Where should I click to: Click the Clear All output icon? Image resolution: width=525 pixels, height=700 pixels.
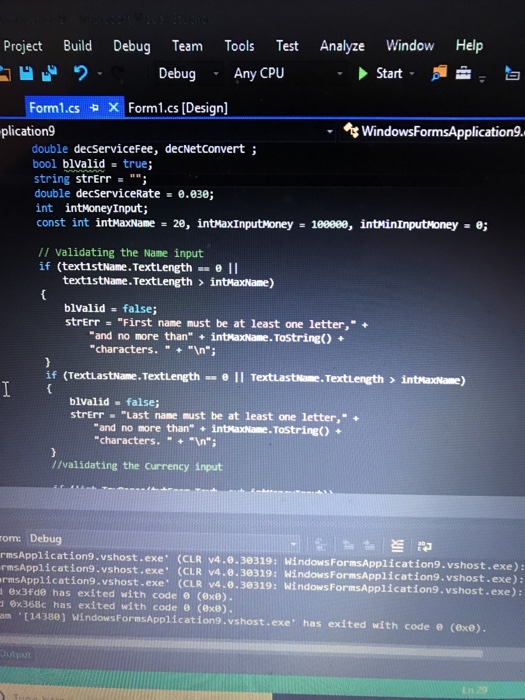[x=397, y=545]
